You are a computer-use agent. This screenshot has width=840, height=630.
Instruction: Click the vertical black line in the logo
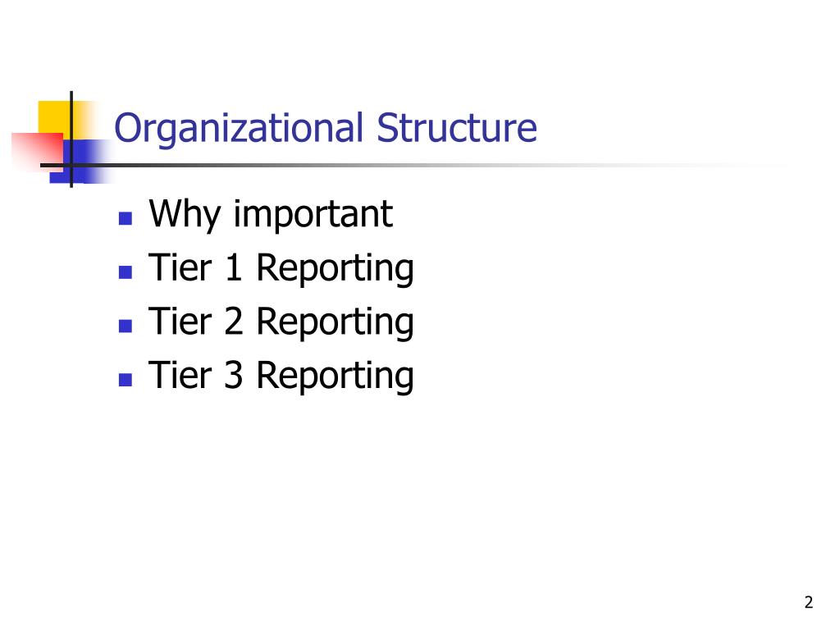click(71, 139)
